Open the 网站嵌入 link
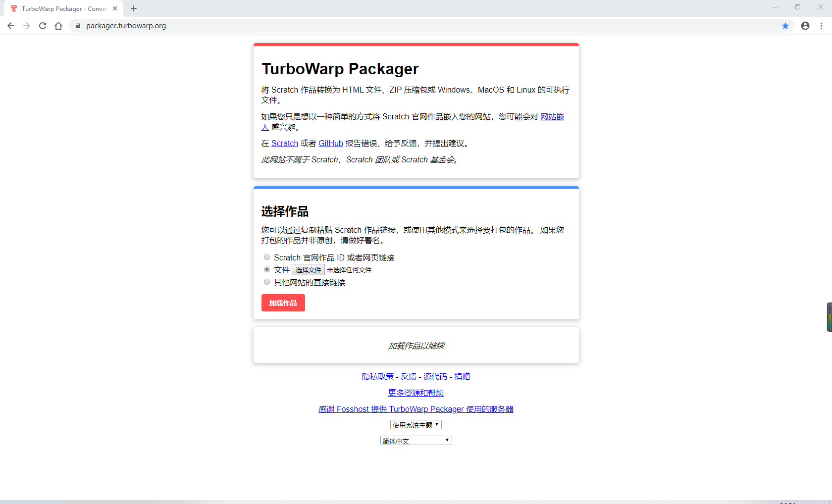 [552, 117]
